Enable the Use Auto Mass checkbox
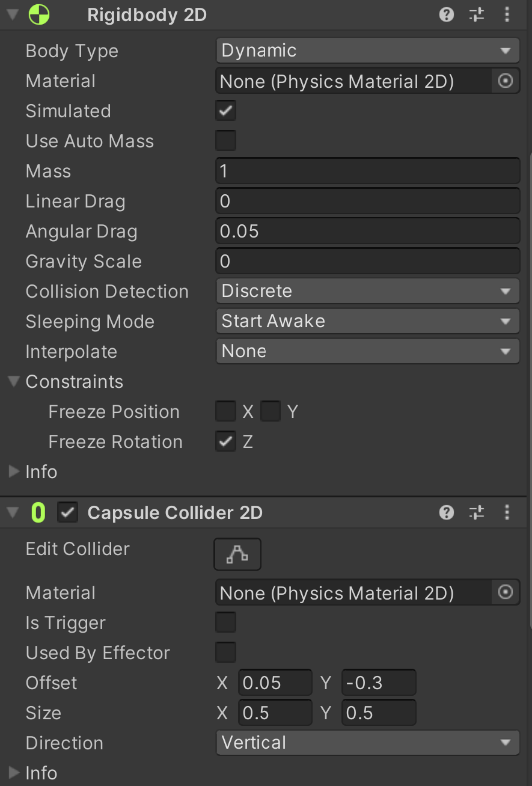This screenshot has height=786, width=532. click(x=226, y=141)
